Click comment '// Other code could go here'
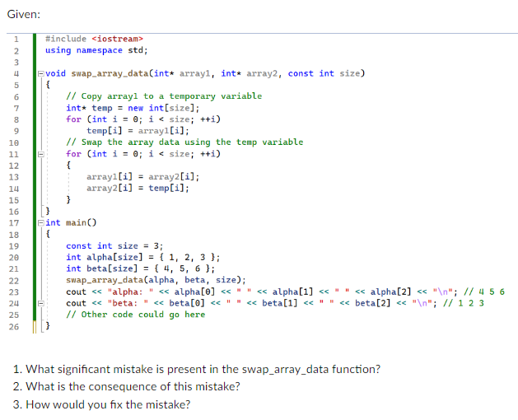This screenshot has width=518, height=420. tap(135, 315)
